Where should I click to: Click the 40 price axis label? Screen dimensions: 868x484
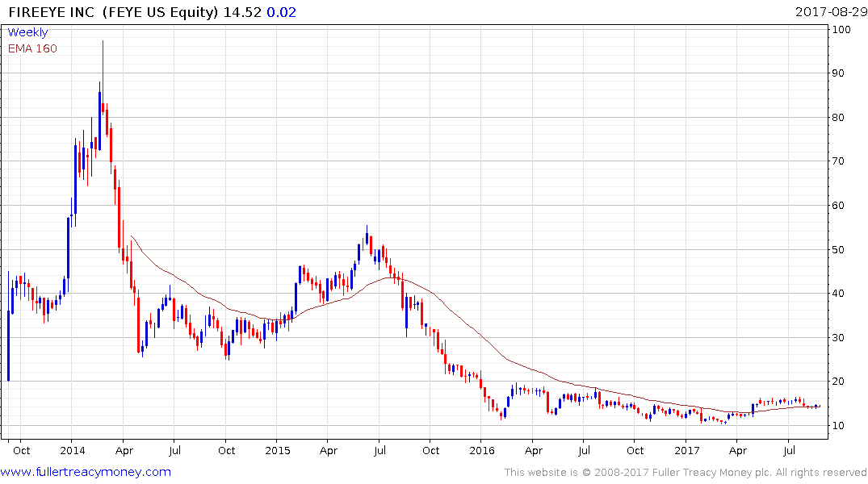[838, 293]
